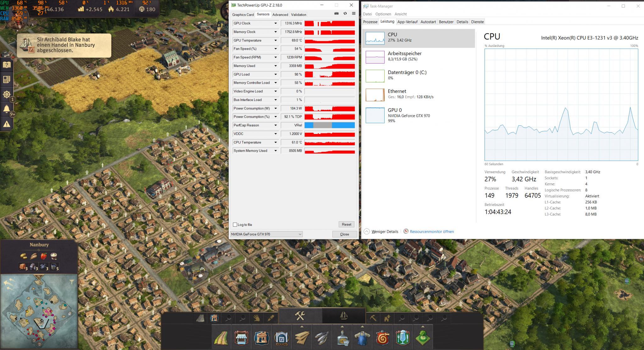Image resolution: width=644 pixels, height=350 pixels.
Task: Open the GPU Clock sensor dropdown
Action: 275,23
